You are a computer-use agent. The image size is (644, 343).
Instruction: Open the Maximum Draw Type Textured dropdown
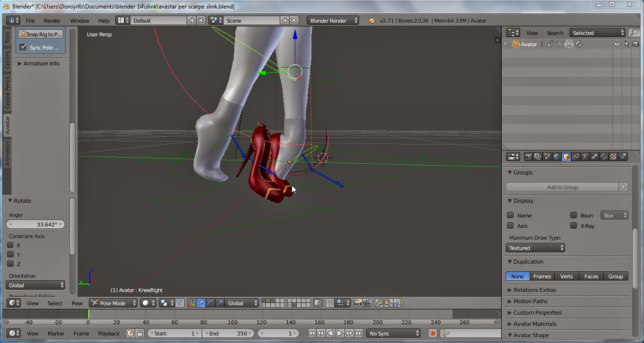click(535, 248)
